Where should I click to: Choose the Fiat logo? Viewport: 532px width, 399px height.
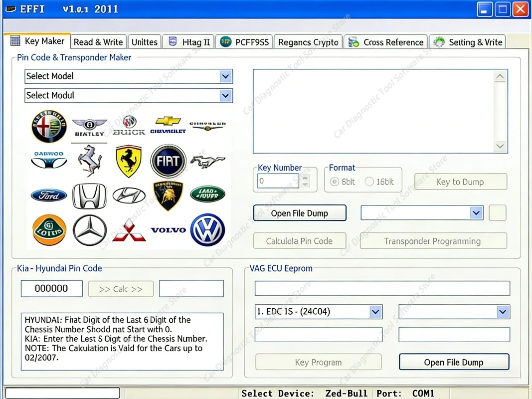coord(169,161)
